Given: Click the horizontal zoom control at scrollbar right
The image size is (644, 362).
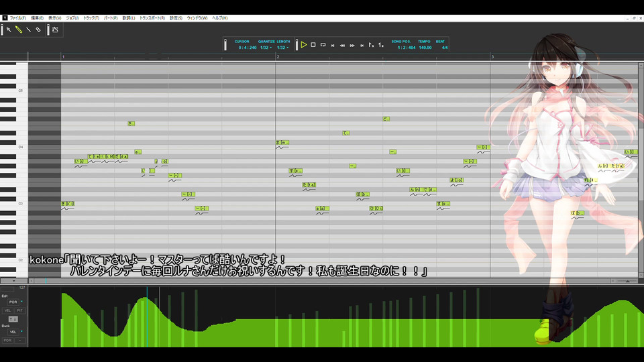Looking at the screenshot, I should 628,281.
